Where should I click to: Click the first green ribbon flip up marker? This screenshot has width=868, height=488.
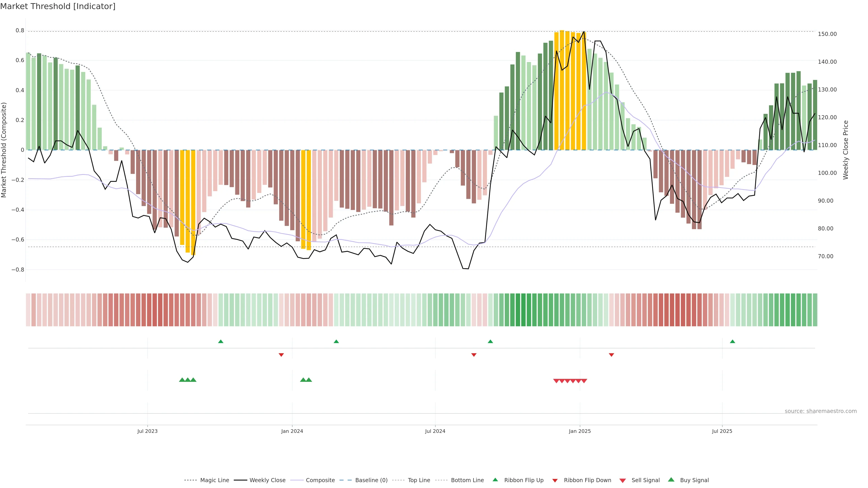coord(221,342)
